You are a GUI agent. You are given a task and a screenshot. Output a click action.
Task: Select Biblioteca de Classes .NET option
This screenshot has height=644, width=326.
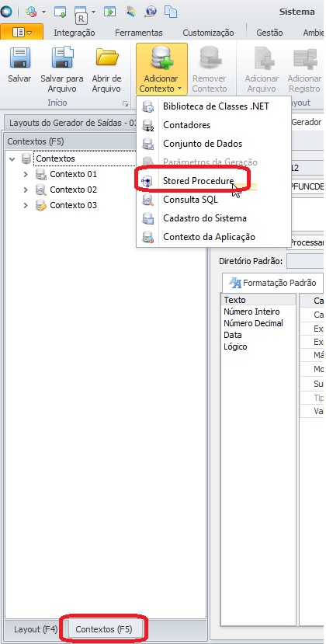(216, 106)
